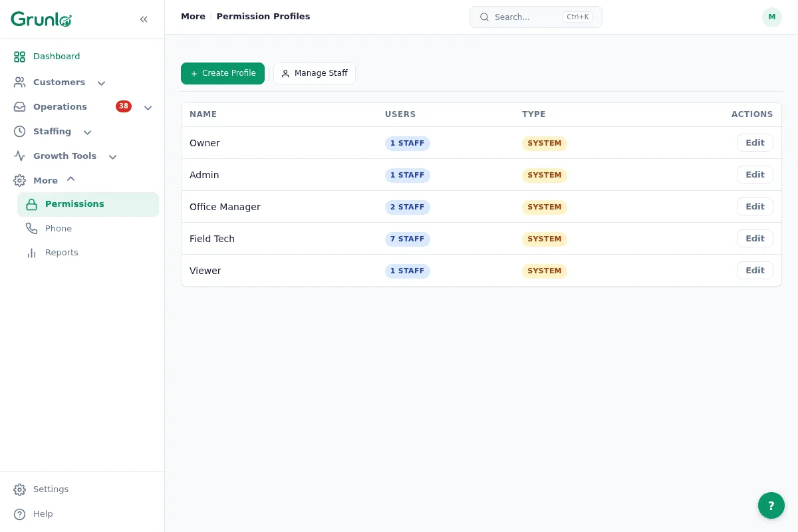Click the Ctrl+K shortcut hint
This screenshot has width=798, height=532.
[x=577, y=17]
